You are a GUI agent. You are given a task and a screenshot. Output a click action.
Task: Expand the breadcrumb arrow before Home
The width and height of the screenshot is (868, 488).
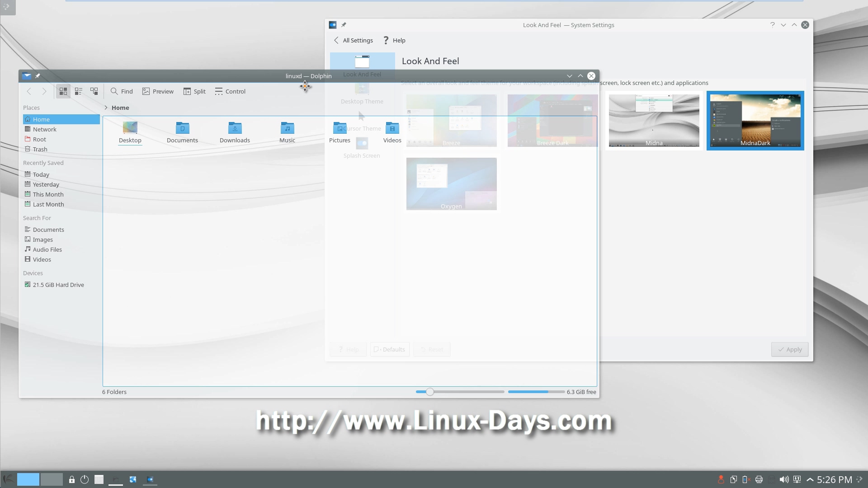tap(106, 108)
